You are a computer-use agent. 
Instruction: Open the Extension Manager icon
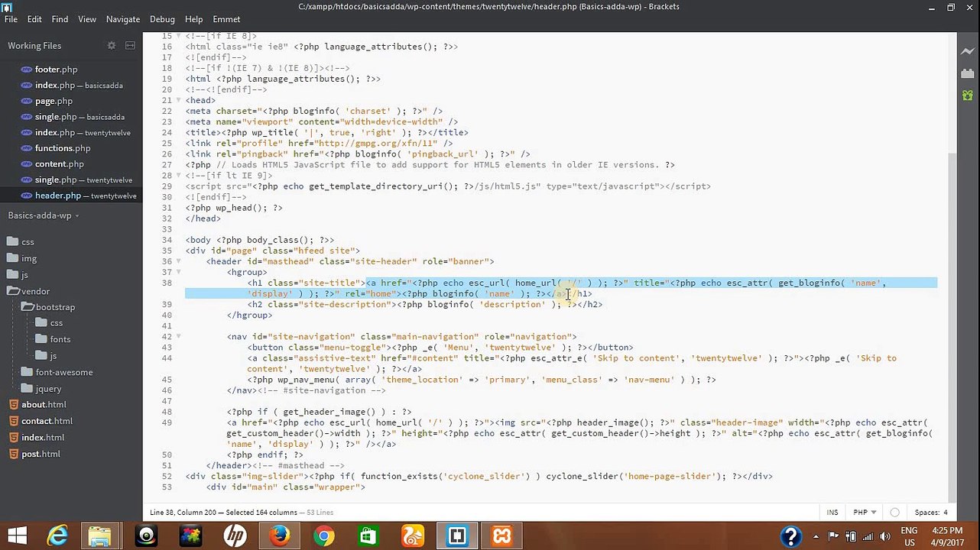tap(968, 74)
